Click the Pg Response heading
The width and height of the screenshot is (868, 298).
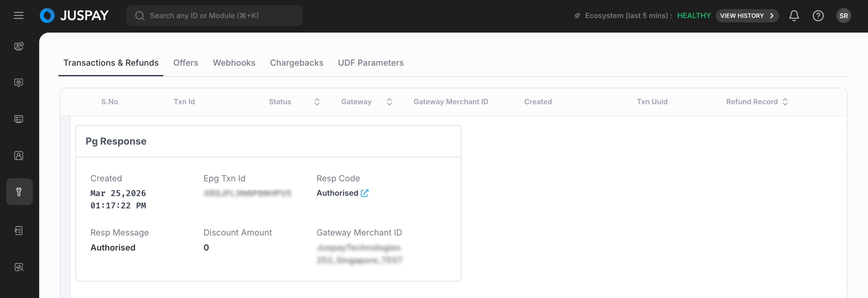coord(116,141)
